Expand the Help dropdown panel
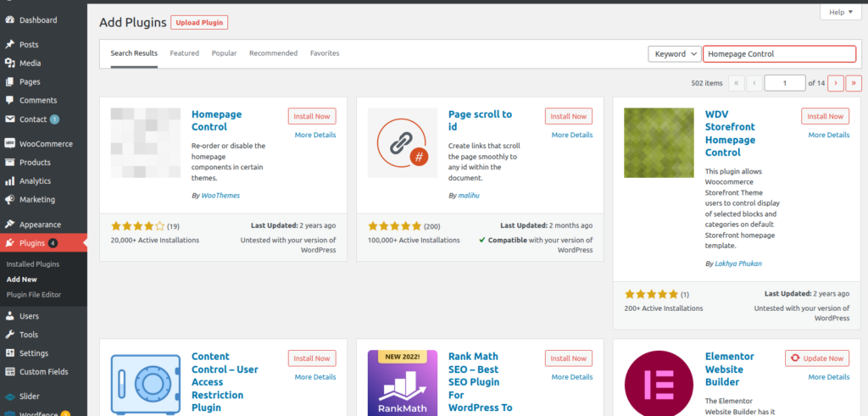868x416 pixels. 841,12
